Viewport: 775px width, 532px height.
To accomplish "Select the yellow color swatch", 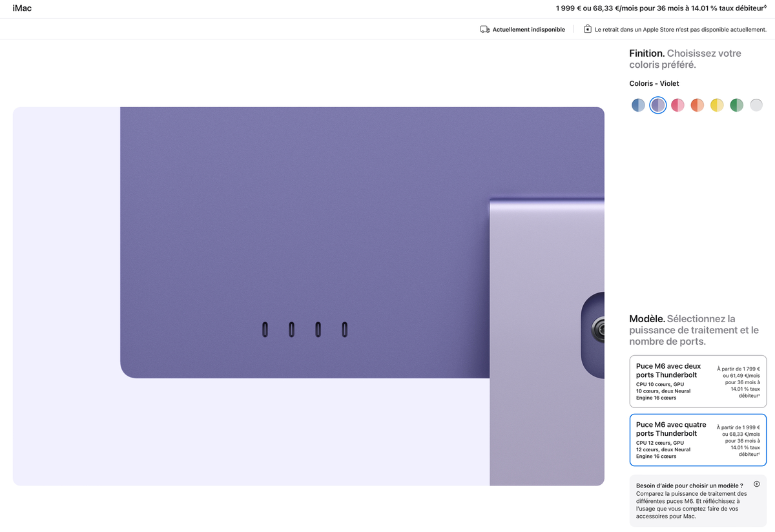I will tap(717, 105).
